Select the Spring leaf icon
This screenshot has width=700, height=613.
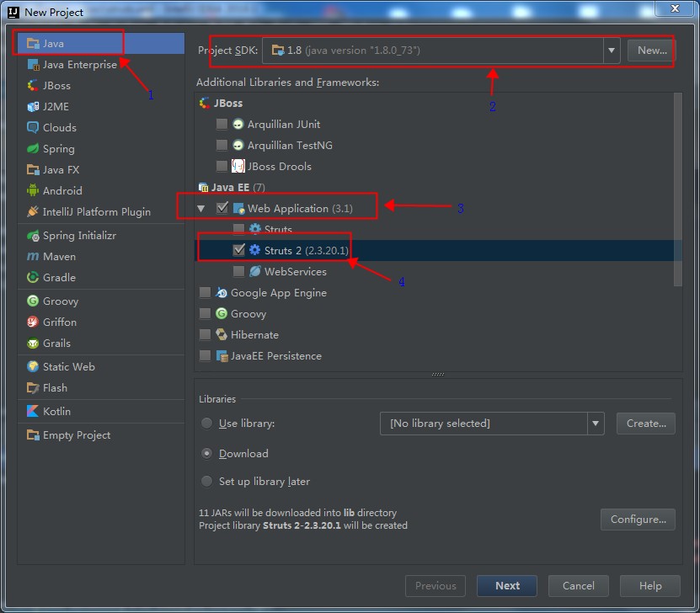(x=33, y=148)
